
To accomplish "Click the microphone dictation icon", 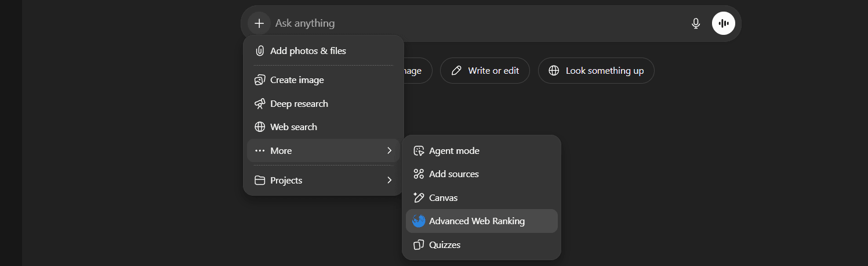I will pyautogui.click(x=696, y=23).
